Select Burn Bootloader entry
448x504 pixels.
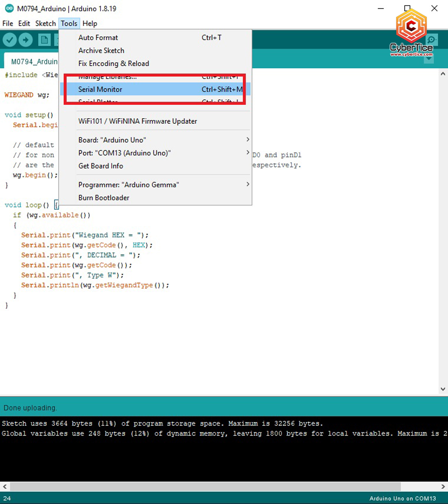(x=155, y=198)
